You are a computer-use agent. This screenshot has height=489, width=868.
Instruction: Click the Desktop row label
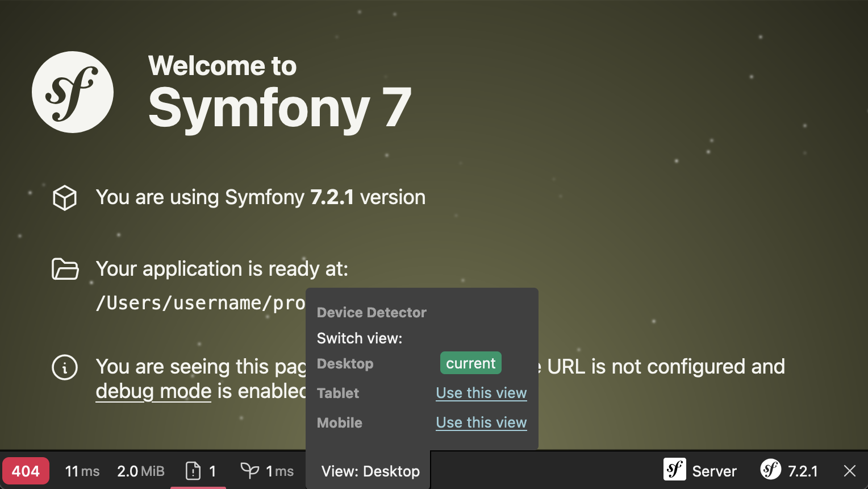point(345,364)
